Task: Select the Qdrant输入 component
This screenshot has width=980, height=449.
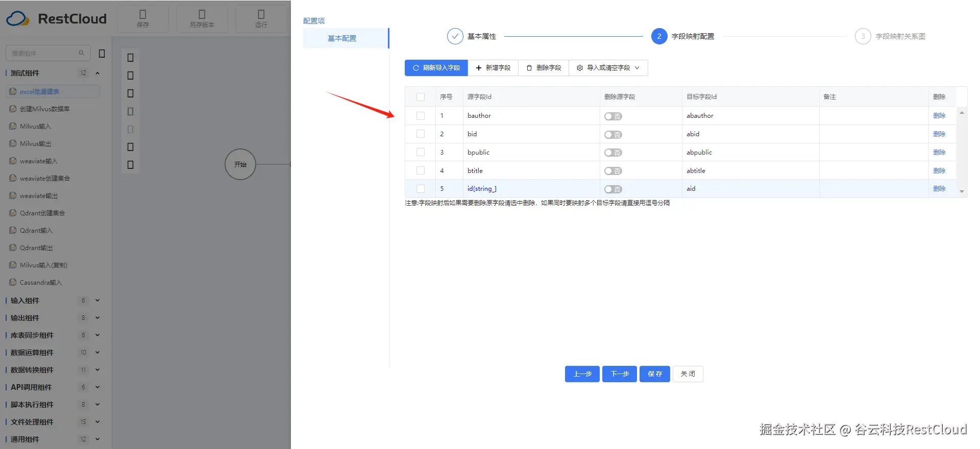Action: coord(36,230)
